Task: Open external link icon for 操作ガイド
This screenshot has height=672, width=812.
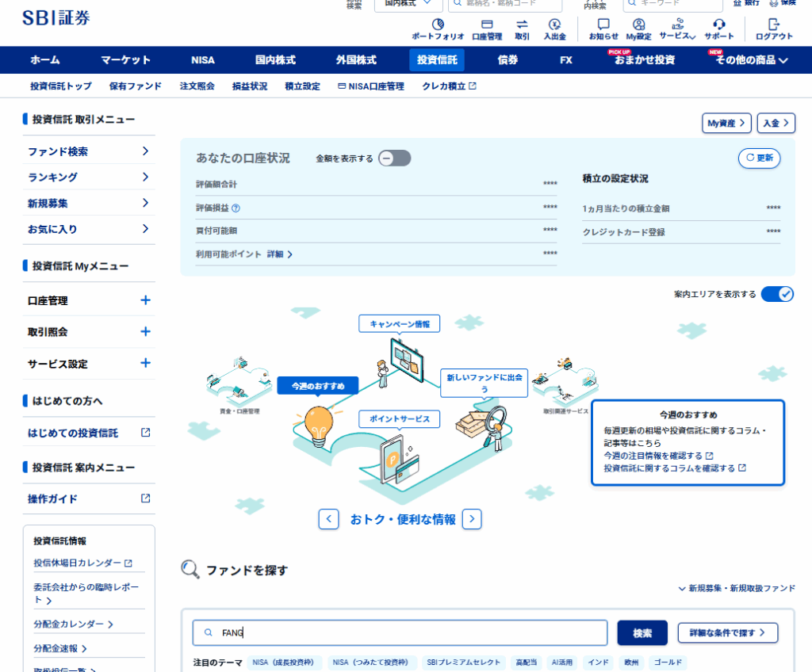Action: coord(146,498)
